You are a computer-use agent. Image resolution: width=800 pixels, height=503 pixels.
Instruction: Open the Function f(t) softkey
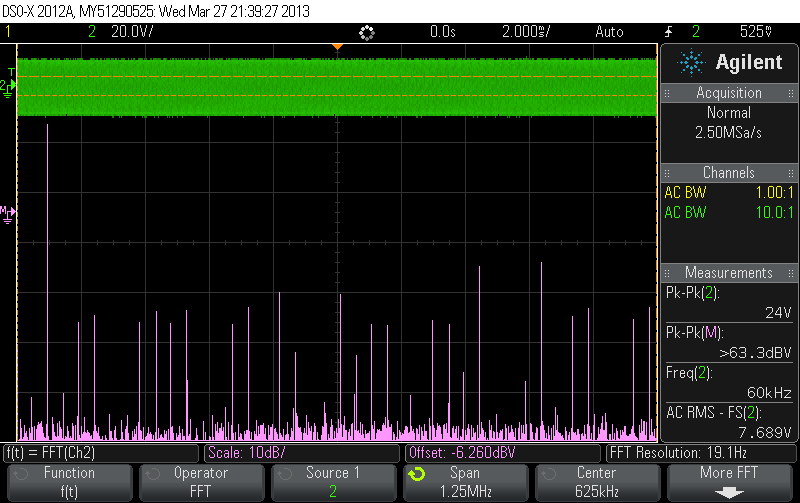click(69, 482)
